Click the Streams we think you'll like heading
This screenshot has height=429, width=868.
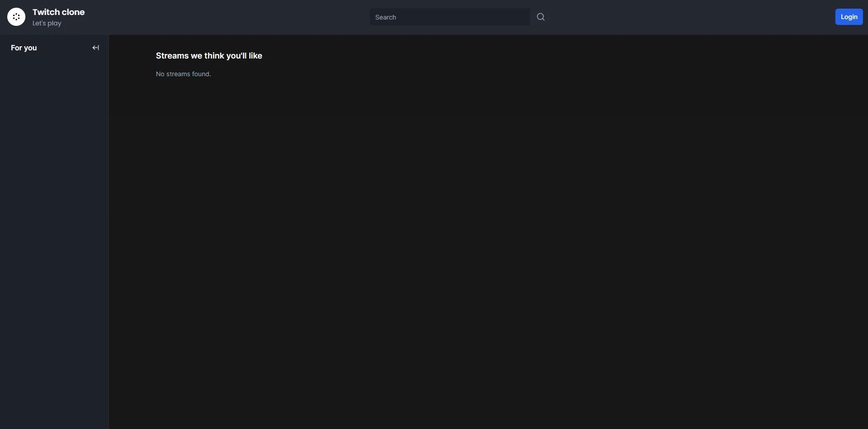click(x=209, y=56)
